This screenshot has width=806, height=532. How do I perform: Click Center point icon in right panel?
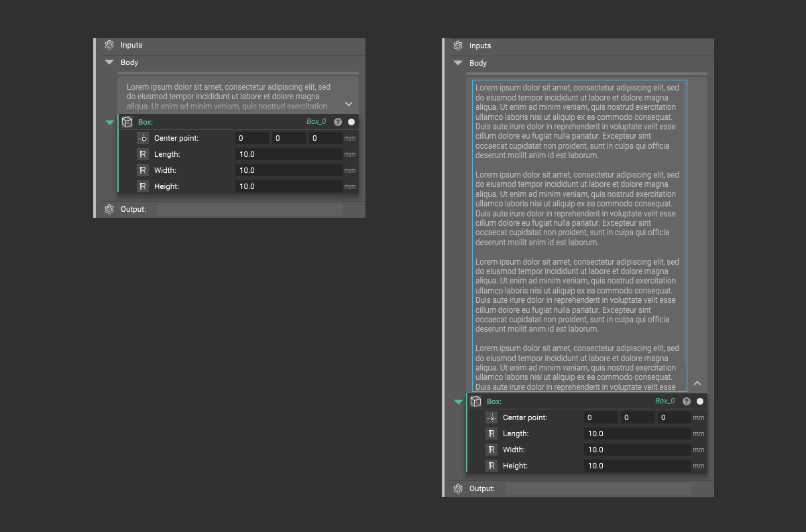click(x=492, y=417)
